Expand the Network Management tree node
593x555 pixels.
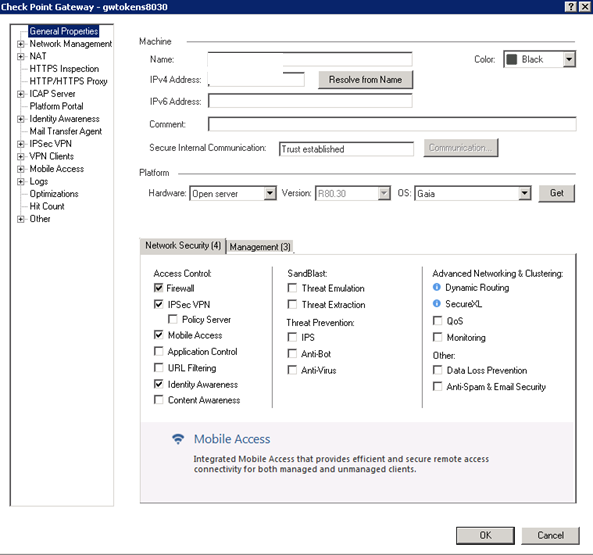[20, 44]
